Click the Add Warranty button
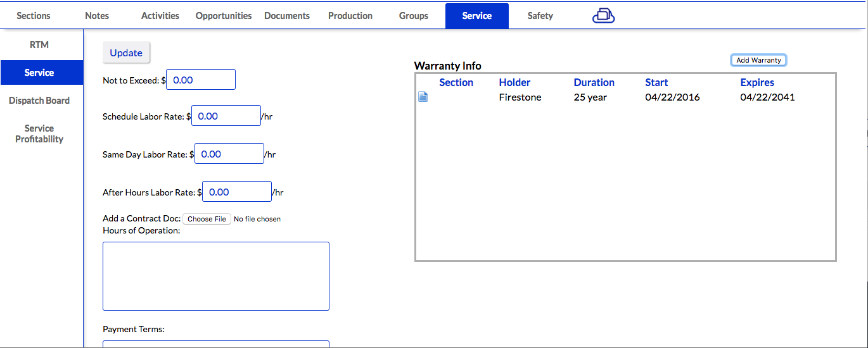This screenshot has height=348, width=868. [x=758, y=60]
